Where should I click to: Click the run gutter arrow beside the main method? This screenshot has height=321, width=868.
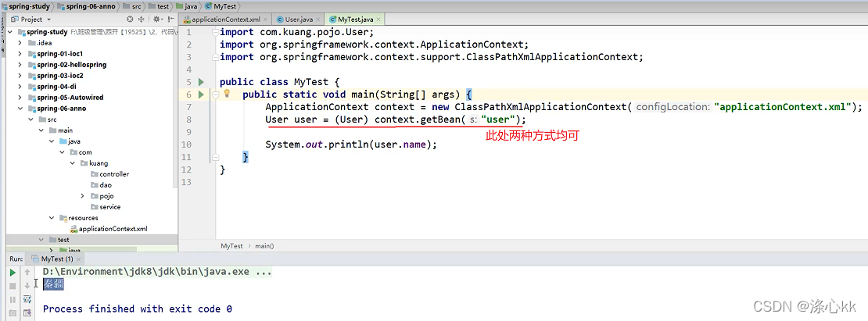point(202,95)
